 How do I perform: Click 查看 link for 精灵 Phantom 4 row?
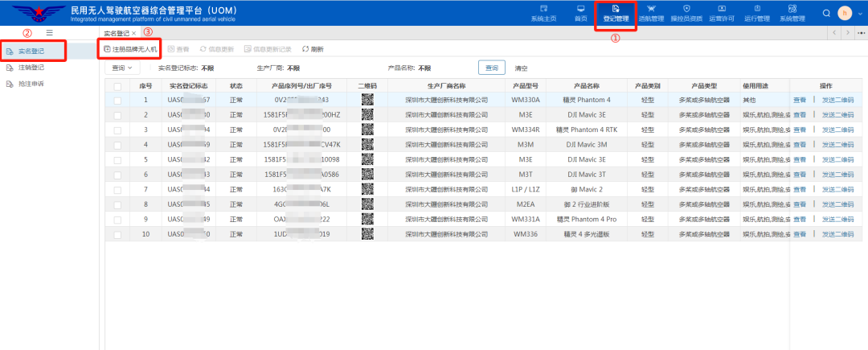(800, 101)
